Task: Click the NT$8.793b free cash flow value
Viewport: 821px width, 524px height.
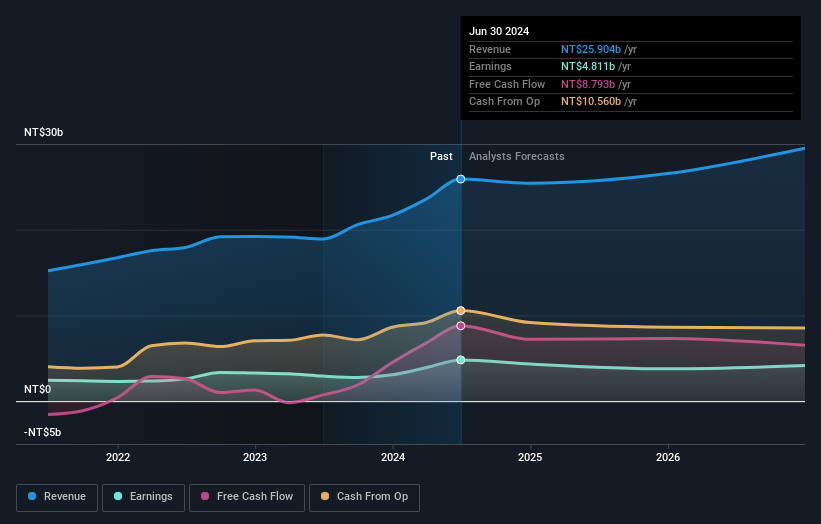Action: (588, 84)
